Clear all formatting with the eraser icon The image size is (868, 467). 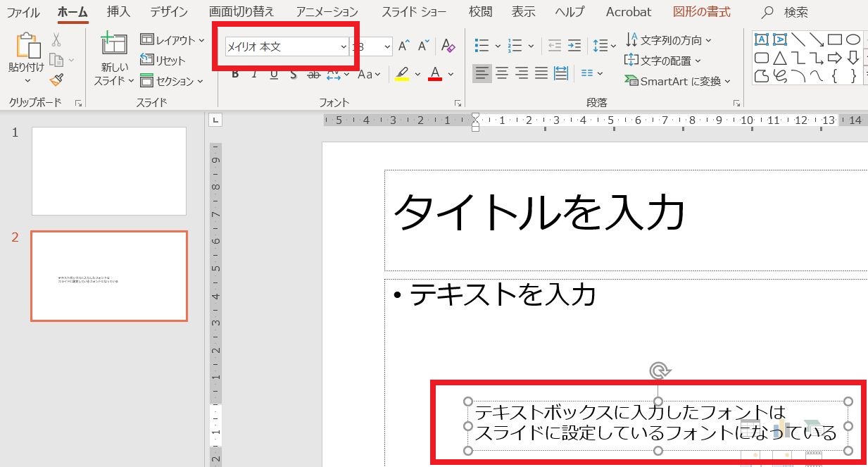pyautogui.click(x=448, y=46)
